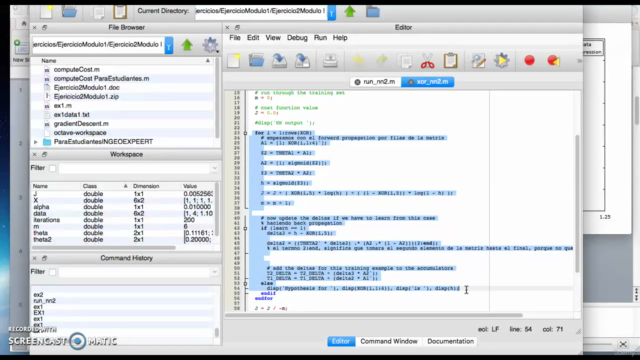The width and height of the screenshot is (640, 360).
Task: Go up directory in File Browser
Action: (187, 44)
